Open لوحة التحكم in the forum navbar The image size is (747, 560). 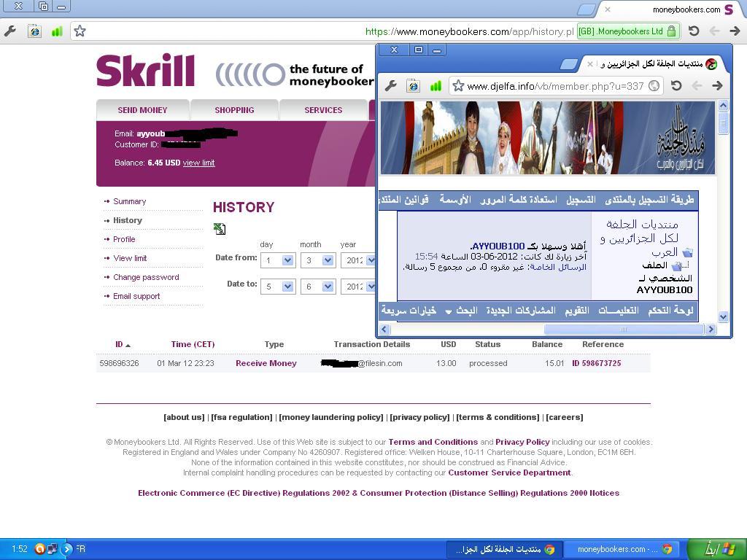click(x=670, y=311)
